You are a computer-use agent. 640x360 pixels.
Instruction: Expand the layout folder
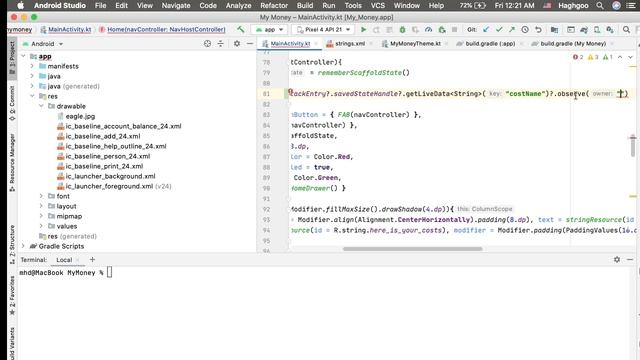(x=41, y=206)
